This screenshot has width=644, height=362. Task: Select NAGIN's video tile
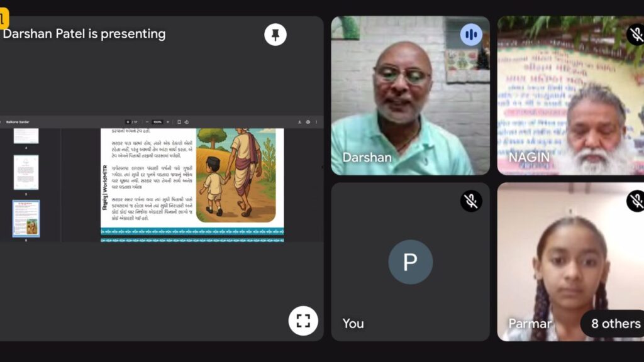pyautogui.click(x=569, y=96)
